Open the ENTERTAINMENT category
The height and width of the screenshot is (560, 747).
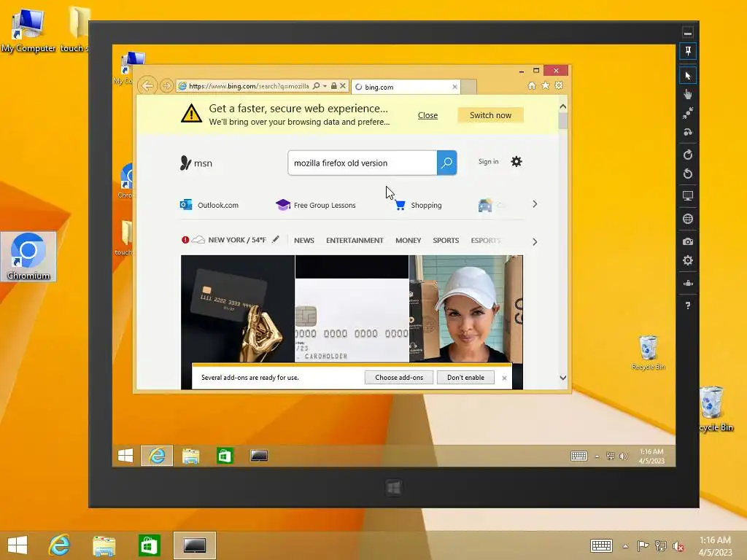pyautogui.click(x=355, y=241)
